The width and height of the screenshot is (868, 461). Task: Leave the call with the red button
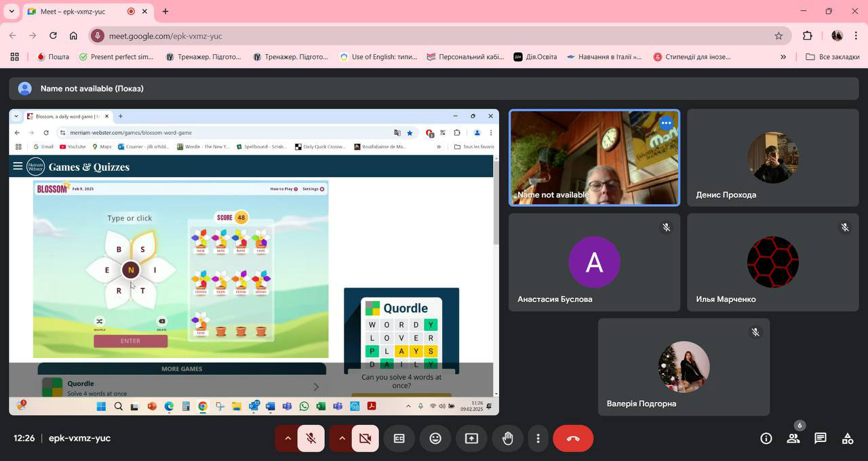click(573, 439)
